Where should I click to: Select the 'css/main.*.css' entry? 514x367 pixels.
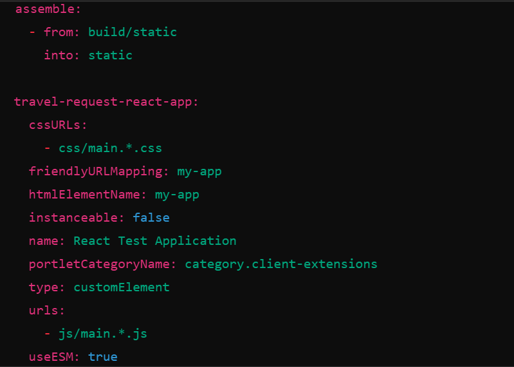click(x=110, y=148)
